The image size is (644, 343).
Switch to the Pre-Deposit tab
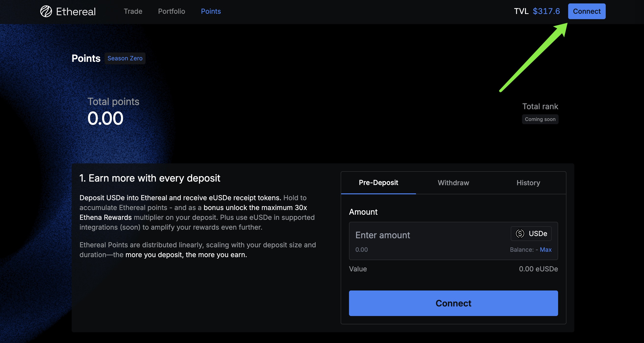point(378,183)
